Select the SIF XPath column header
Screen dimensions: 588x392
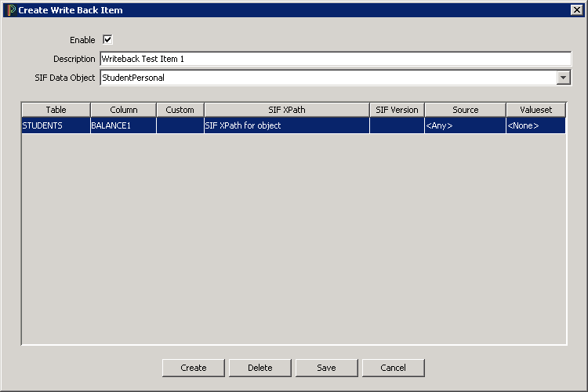coord(286,110)
